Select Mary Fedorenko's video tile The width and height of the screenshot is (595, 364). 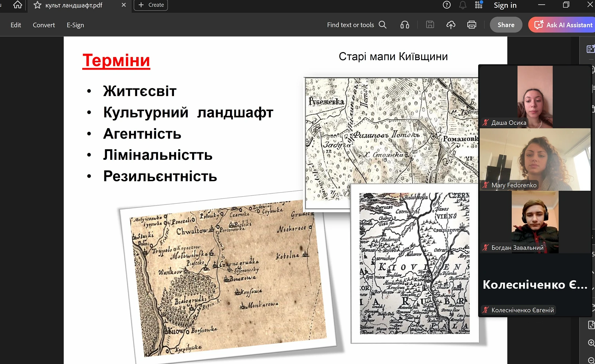535,159
